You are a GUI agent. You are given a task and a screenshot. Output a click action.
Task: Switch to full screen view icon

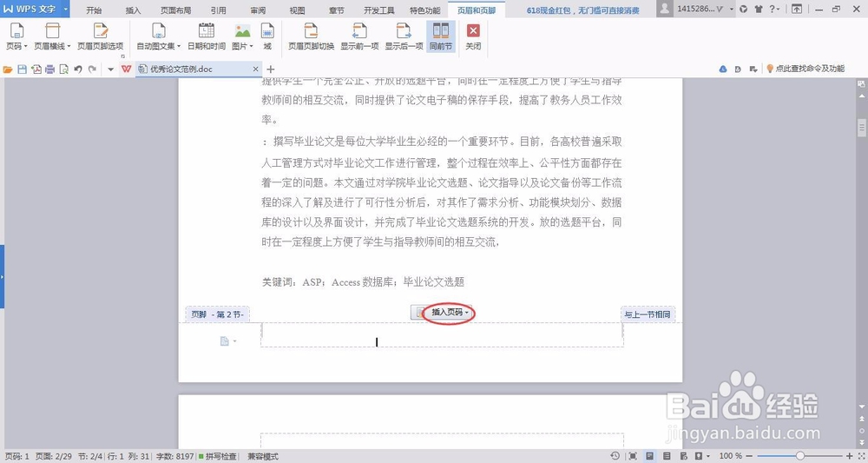pyautogui.click(x=633, y=456)
